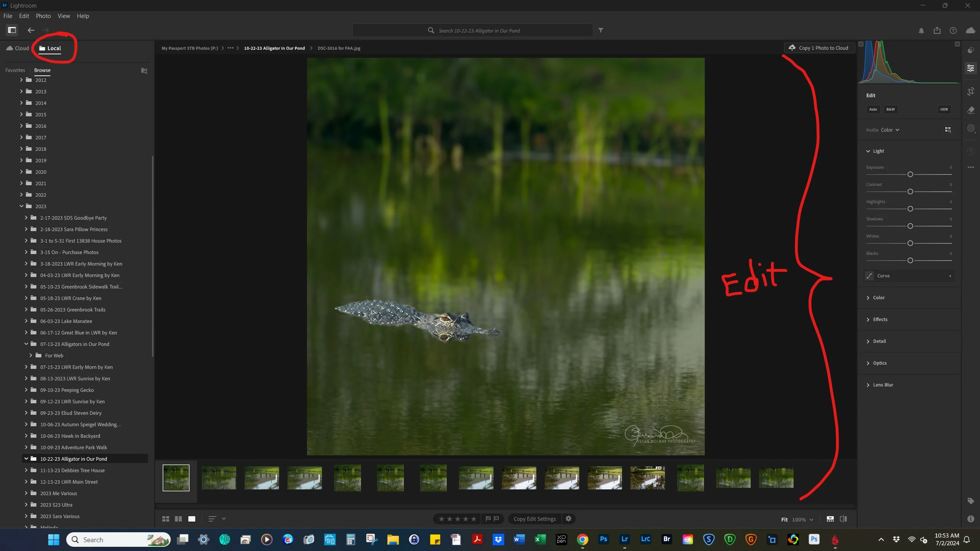Select the Healing eraser tool
Image resolution: width=980 pixels, height=551 pixels.
click(971, 110)
